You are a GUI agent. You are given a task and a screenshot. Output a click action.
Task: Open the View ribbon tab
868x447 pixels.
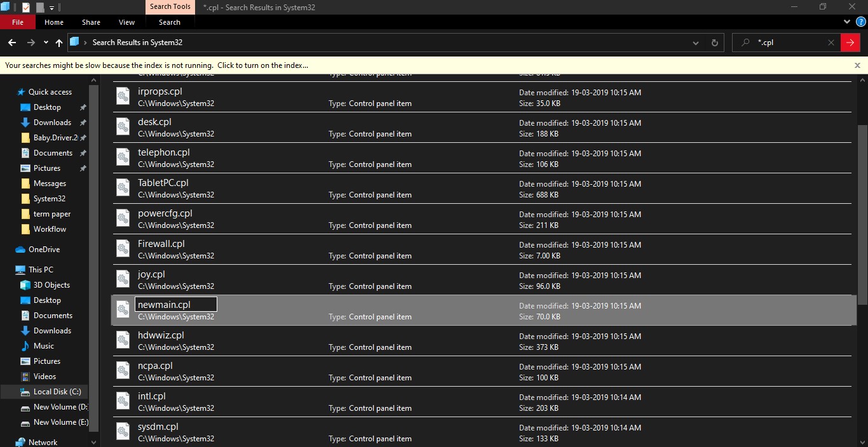click(x=127, y=22)
